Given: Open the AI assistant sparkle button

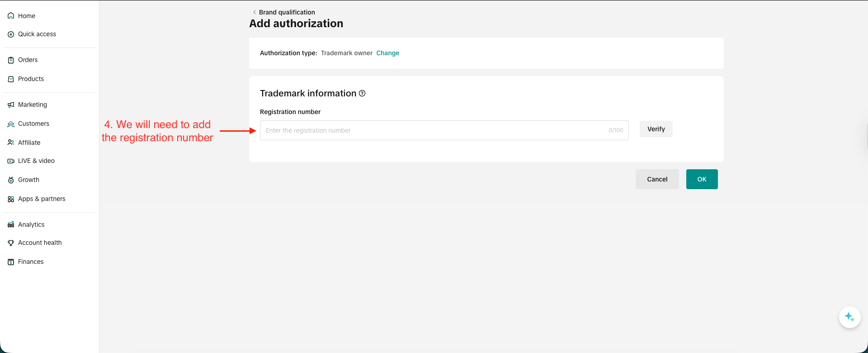Looking at the screenshot, I should pyautogui.click(x=849, y=317).
